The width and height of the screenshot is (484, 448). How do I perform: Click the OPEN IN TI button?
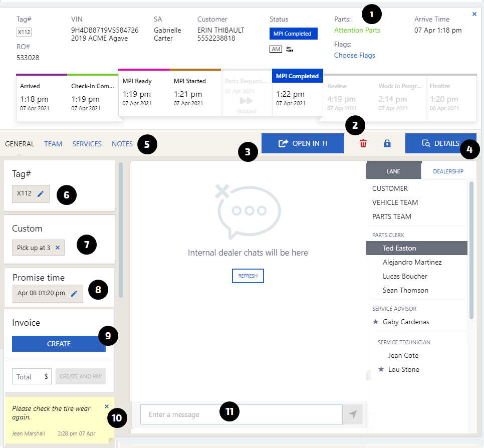[x=303, y=143]
